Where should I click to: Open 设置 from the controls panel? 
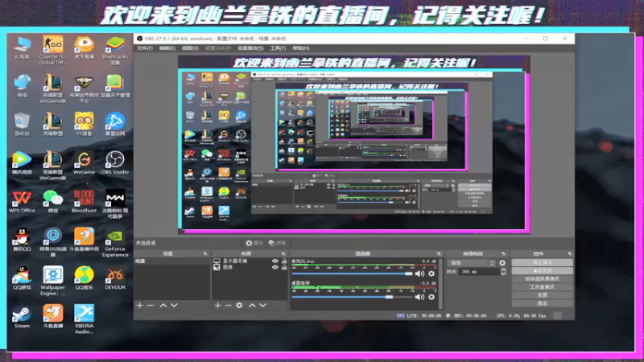pyautogui.click(x=542, y=295)
